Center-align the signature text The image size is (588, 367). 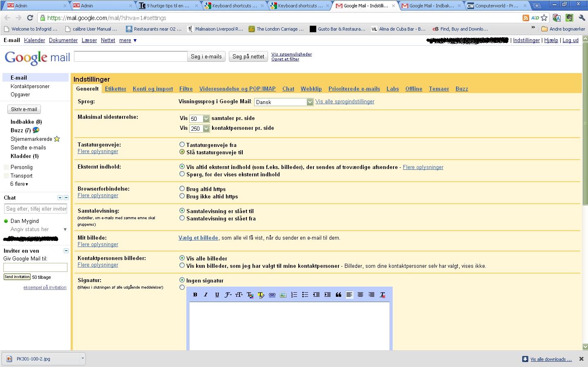click(x=360, y=295)
